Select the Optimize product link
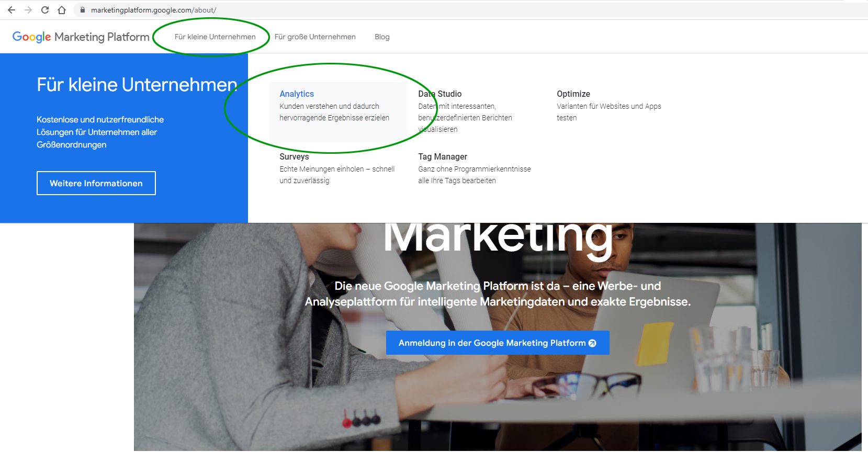The width and height of the screenshot is (868, 463). (573, 94)
